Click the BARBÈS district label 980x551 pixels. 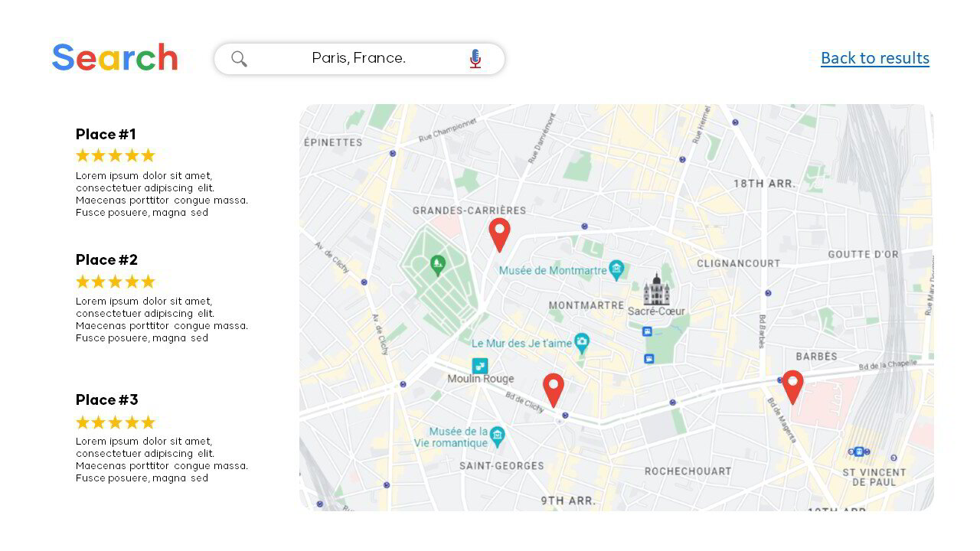816,357
